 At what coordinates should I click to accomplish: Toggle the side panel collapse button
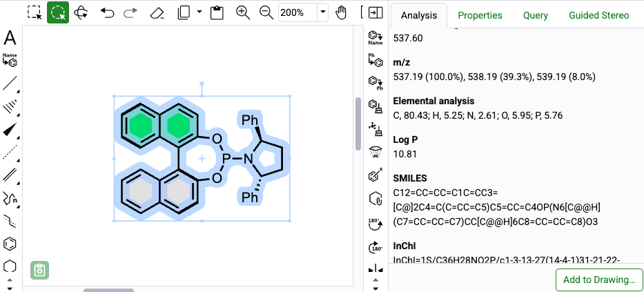click(375, 12)
